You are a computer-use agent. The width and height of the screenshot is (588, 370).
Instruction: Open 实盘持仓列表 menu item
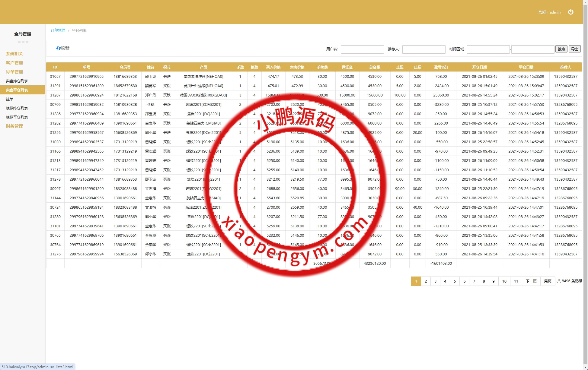coord(17,81)
